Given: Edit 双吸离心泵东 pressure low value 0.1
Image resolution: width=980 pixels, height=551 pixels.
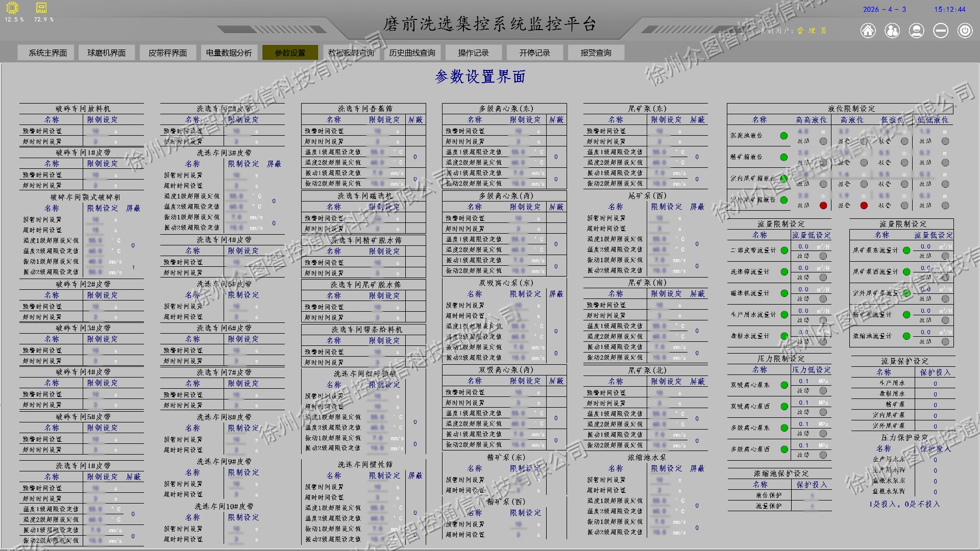Looking at the screenshot, I should coord(803,381).
